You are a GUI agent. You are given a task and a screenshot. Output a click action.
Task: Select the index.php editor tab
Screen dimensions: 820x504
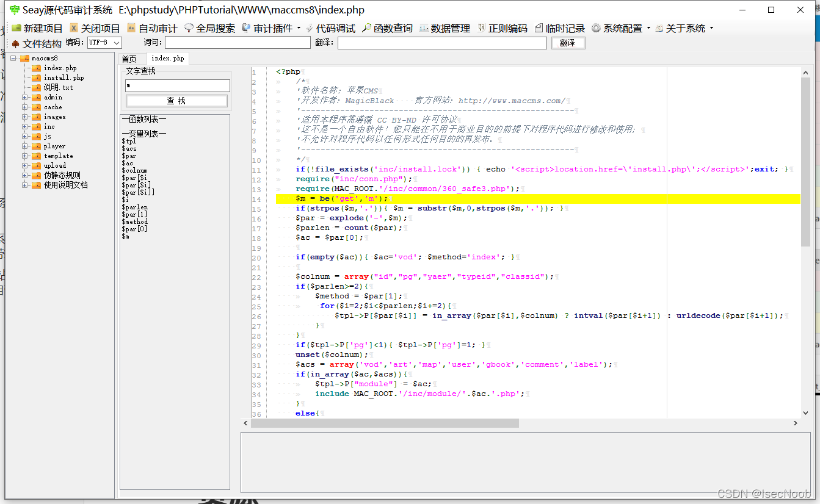168,59
